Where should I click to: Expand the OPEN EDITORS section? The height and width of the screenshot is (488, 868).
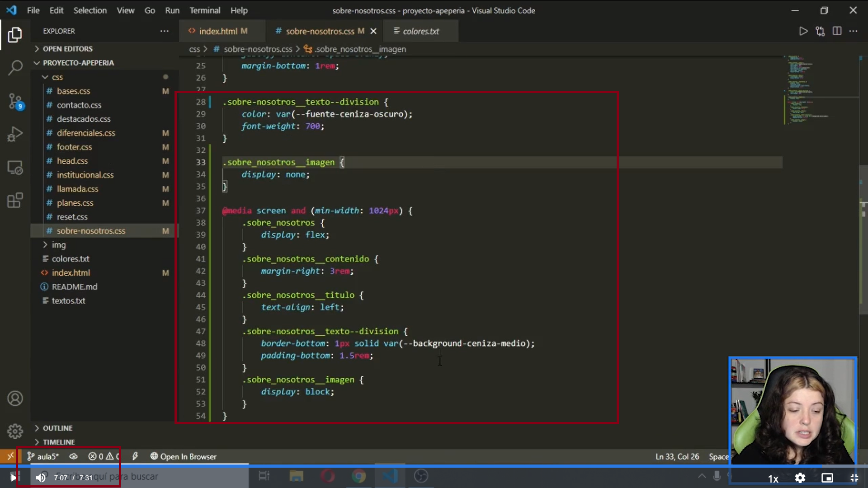point(68,49)
